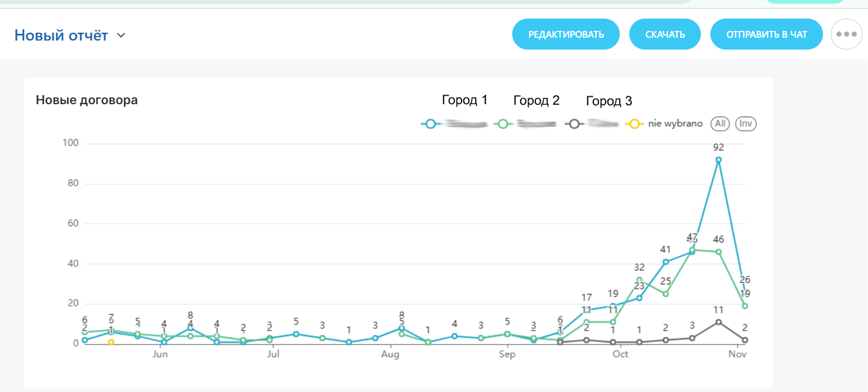Open the more options ellipsis menu
Image resolution: width=868 pixels, height=392 pixels.
pyautogui.click(x=846, y=34)
